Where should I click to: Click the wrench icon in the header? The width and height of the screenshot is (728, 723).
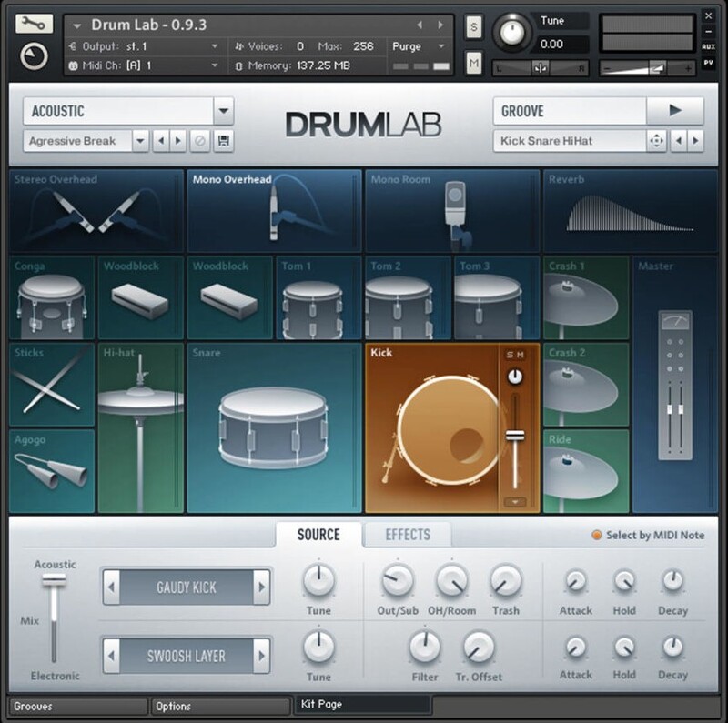click(35, 24)
